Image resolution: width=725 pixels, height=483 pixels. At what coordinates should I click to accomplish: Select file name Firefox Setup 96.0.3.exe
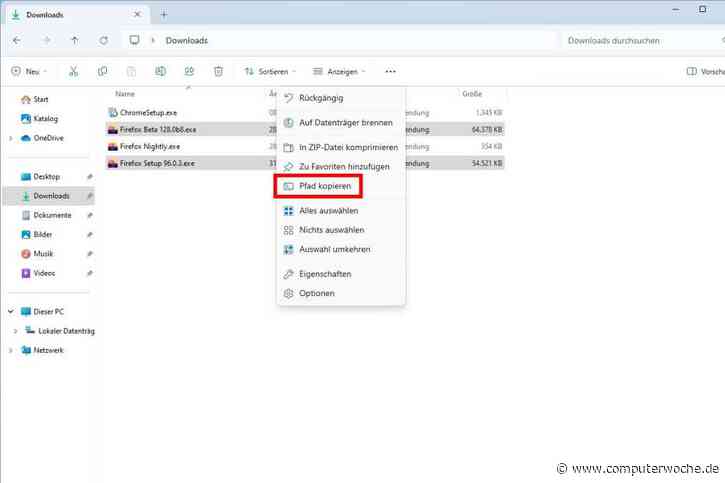tap(157, 164)
